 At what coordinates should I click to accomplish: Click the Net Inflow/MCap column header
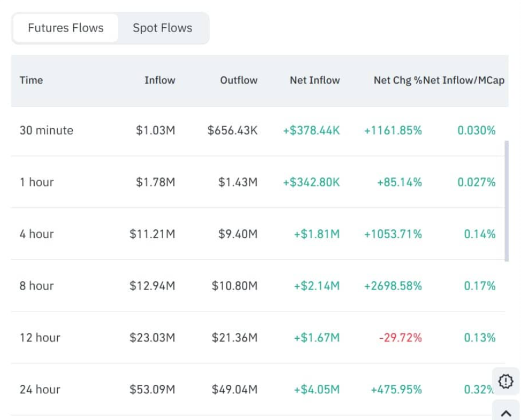click(x=464, y=80)
